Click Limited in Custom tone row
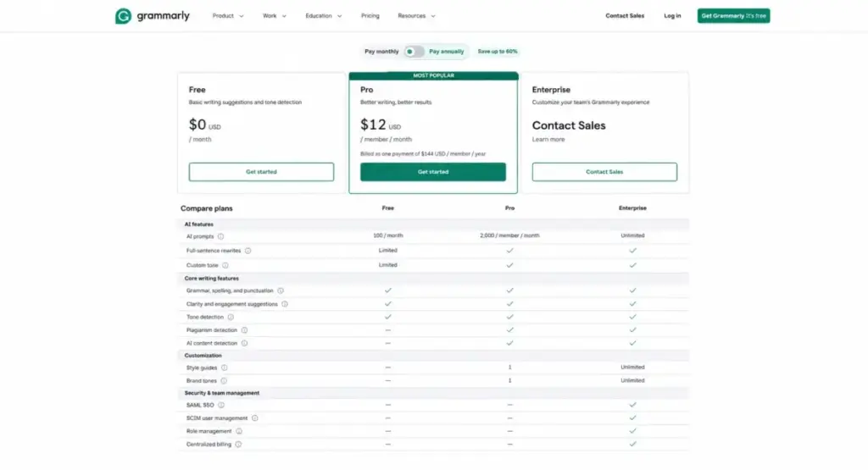The image size is (868, 470). pos(388,265)
